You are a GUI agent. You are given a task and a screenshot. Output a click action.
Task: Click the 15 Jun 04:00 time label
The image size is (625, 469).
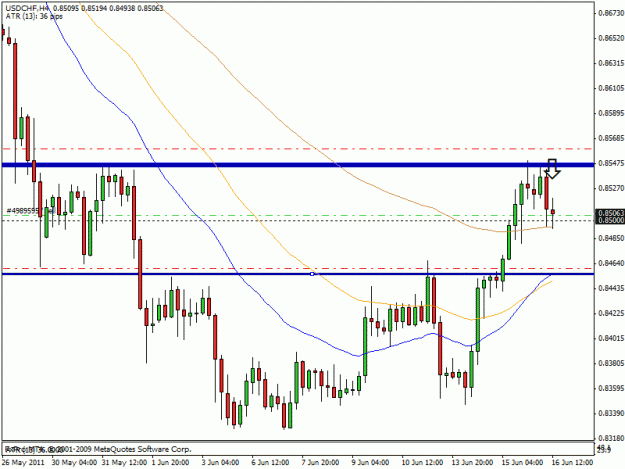[522, 462]
